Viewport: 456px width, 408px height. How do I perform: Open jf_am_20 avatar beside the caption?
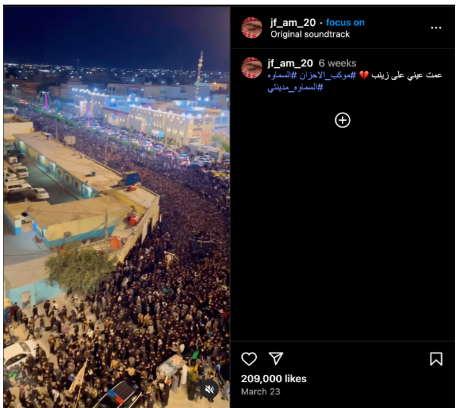click(x=252, y=68)
